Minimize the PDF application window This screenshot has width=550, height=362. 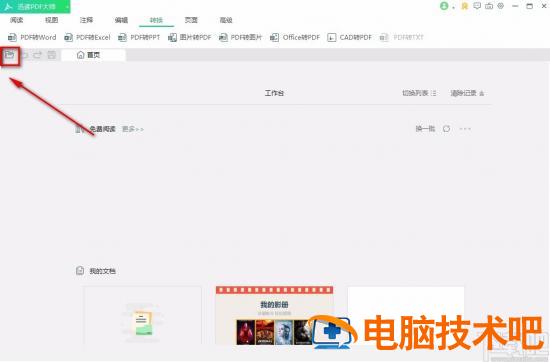515,6
